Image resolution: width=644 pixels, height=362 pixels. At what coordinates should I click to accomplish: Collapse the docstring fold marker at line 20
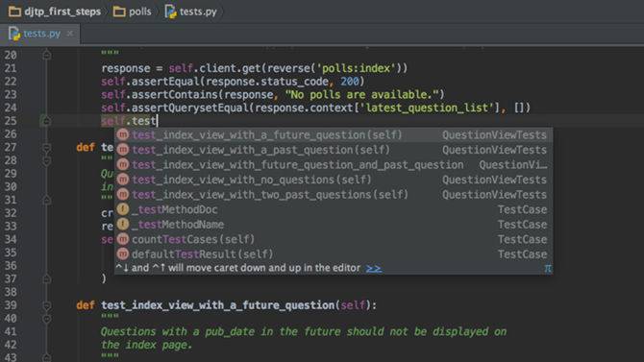[x=46, y=54]
